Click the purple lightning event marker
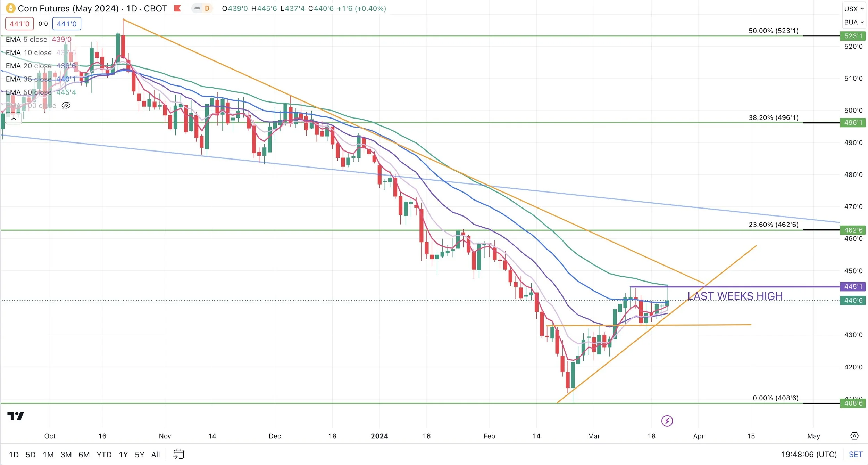The height and width of the screenshot is (465, 868). 667,421
